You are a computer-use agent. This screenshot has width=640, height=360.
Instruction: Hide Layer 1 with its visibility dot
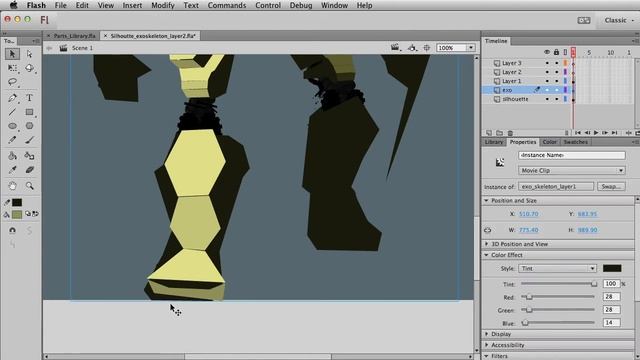coord(547,81)
